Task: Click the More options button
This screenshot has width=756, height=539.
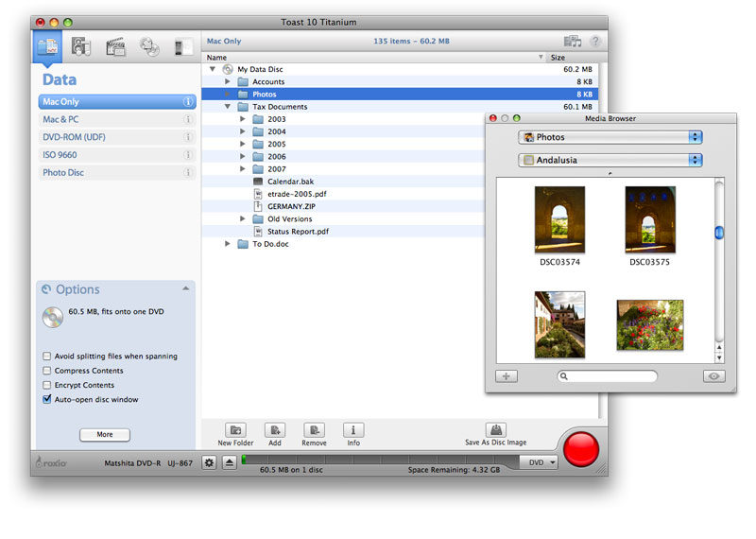Action: coord(104,435)
